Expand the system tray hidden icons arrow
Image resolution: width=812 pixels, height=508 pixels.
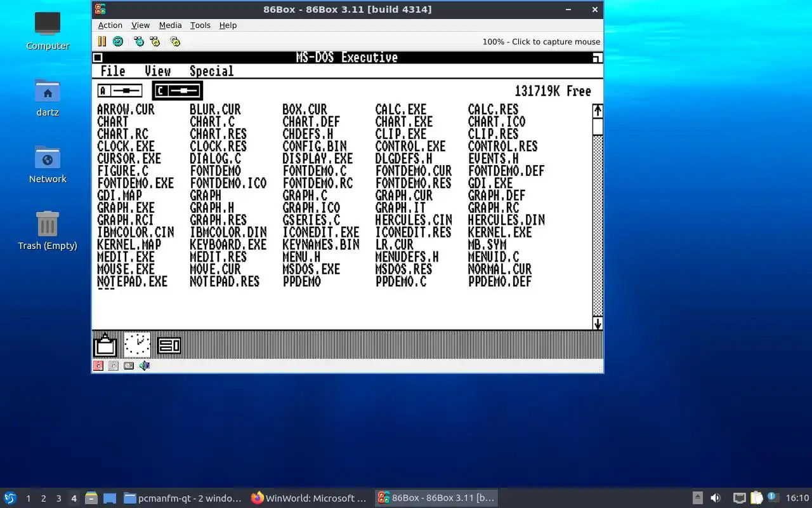(x=697, y=498)
